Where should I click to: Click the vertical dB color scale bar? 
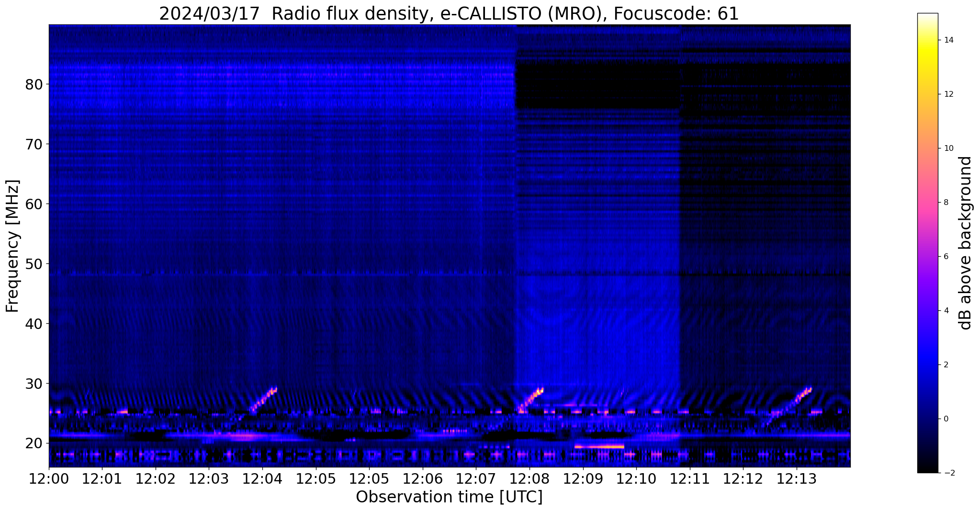[927, 243]
